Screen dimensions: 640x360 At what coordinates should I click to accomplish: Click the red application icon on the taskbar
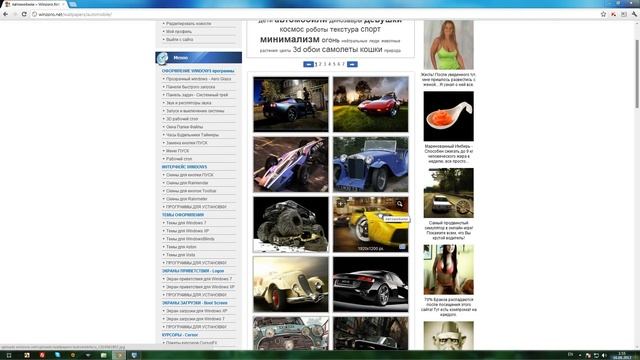[x=42, y=356]
